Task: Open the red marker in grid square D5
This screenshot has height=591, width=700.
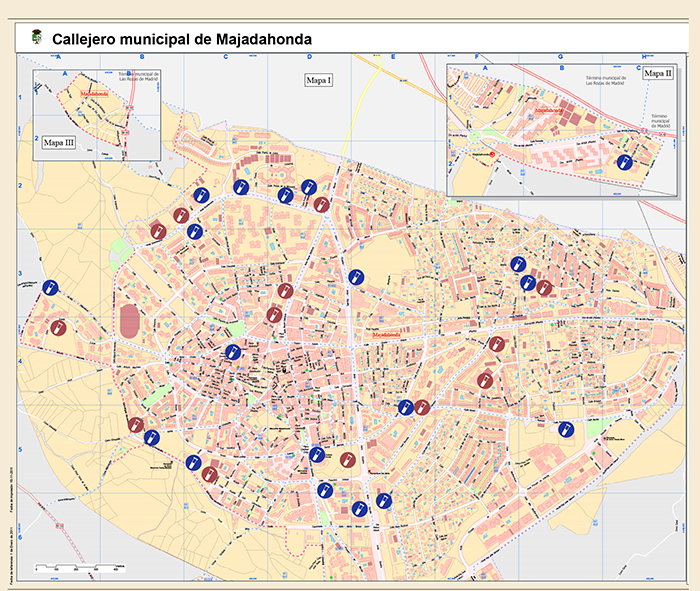Action: [x=347, y=460]
